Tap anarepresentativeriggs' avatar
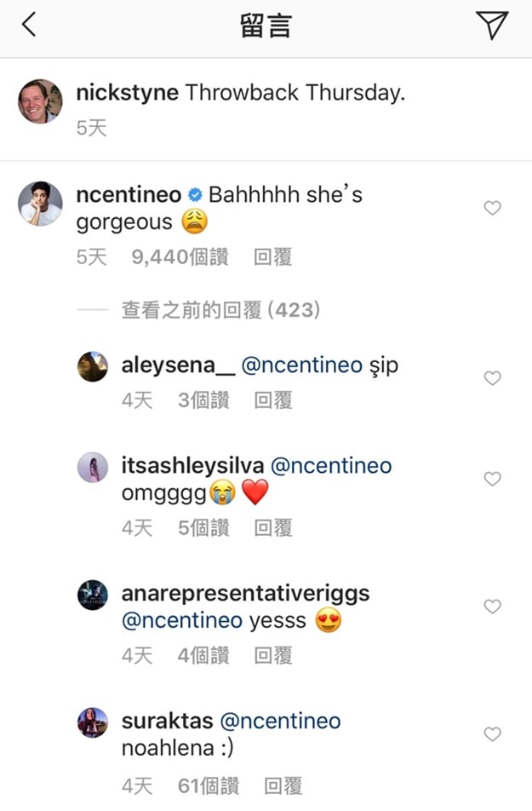Viewport: 532px width, 811px height. (93, 595)
